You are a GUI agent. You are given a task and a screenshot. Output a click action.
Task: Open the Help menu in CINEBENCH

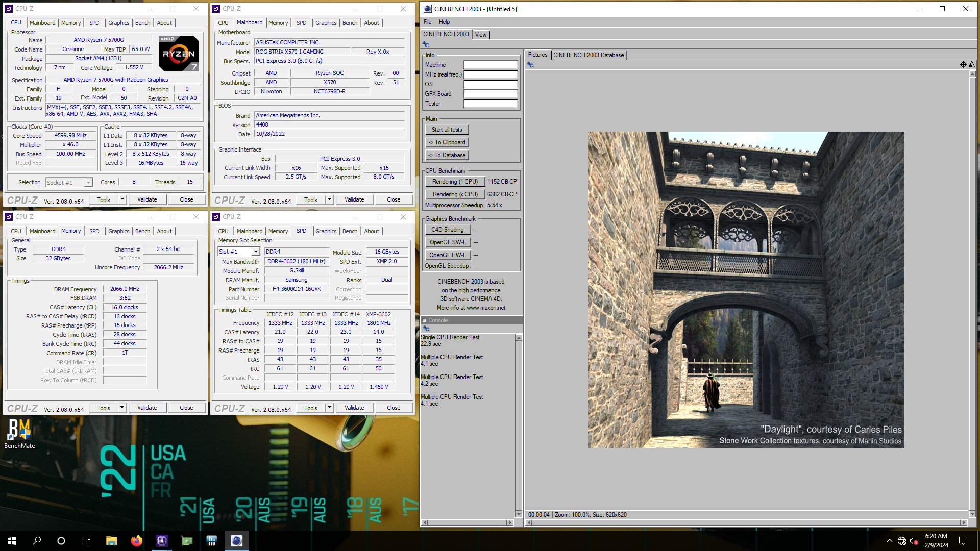(444, 22)
